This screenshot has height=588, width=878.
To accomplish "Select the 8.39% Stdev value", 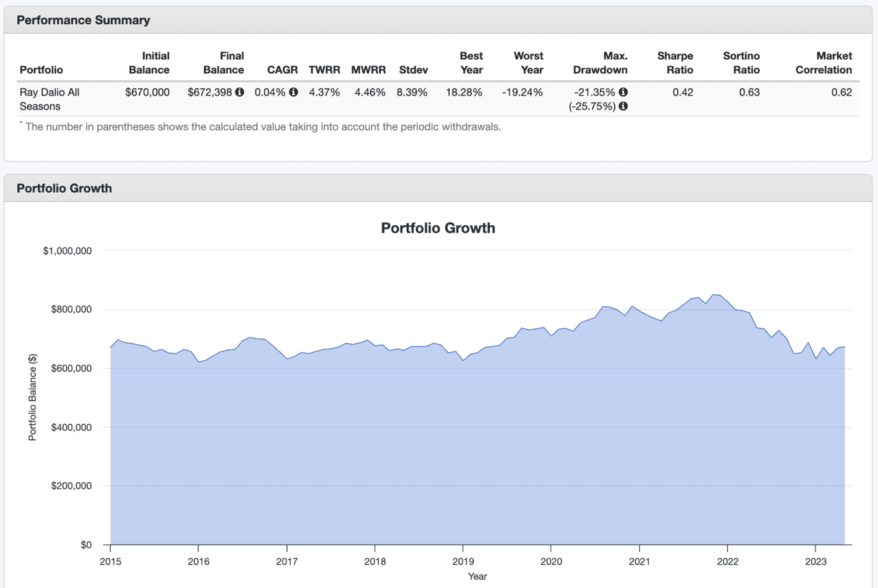I will tap(412, 92).
